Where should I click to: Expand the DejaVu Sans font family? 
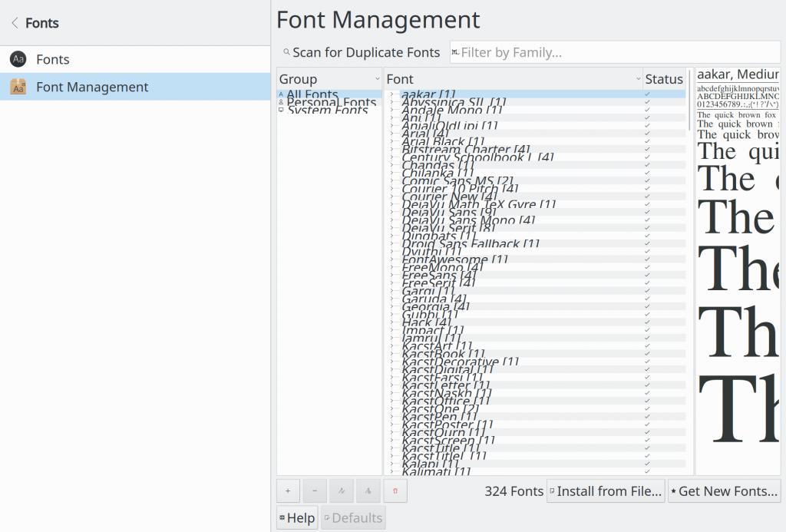pyautogui.click(x=391, y=213)
